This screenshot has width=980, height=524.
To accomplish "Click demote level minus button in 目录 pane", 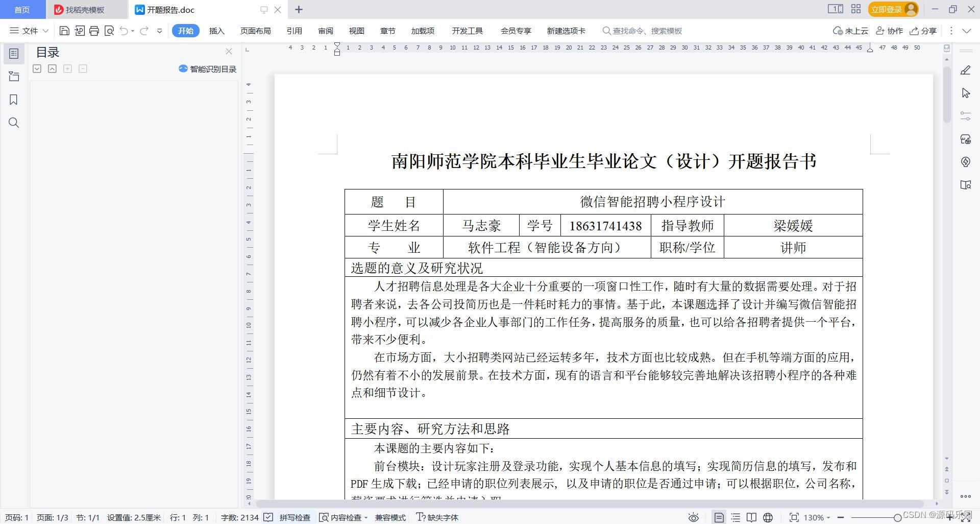I will click(83, 68).
